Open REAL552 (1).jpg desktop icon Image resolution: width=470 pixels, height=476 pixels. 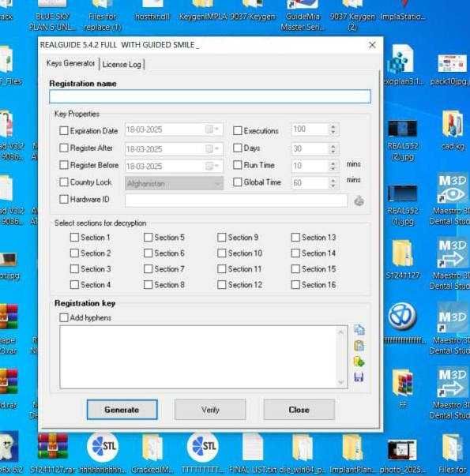[403, 204]
